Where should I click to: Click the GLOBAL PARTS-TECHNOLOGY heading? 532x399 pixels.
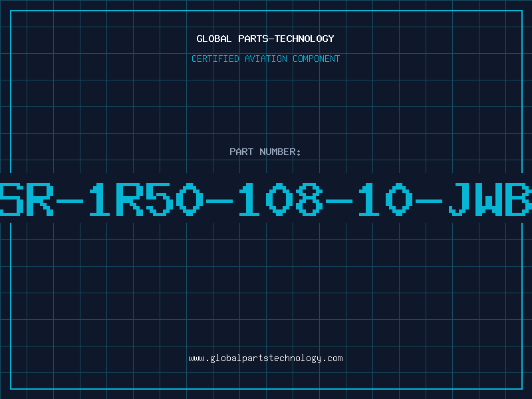pyautogui.click(x=265, y=39)
